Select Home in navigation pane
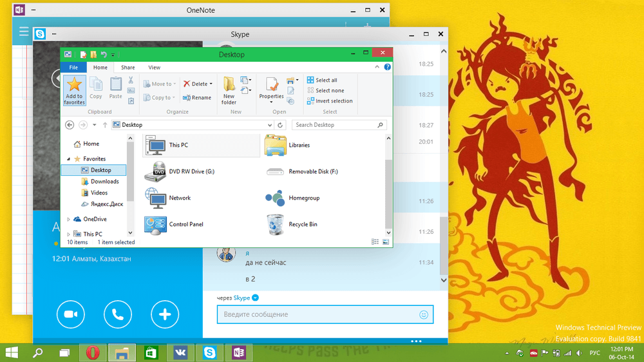The width and height of the screenshot is (644, 362). (x=87, y=144)
